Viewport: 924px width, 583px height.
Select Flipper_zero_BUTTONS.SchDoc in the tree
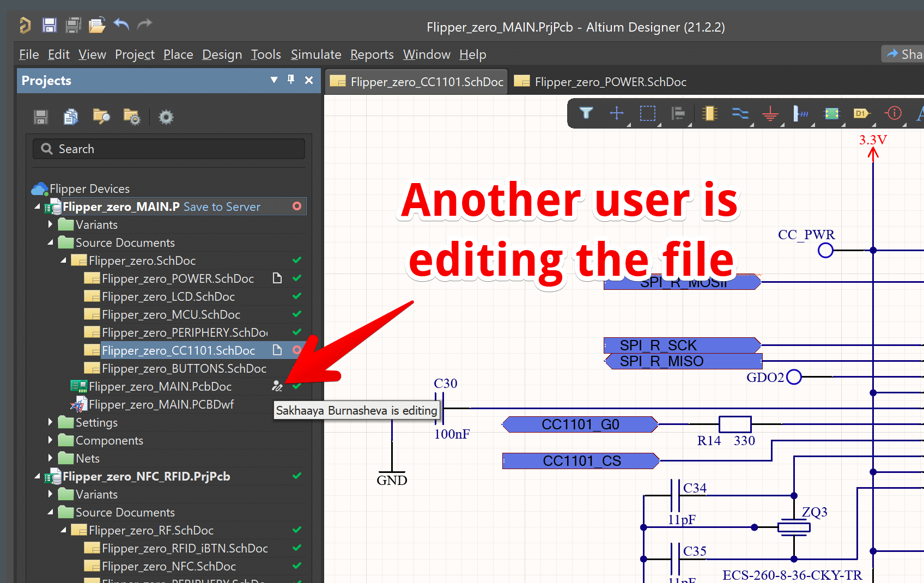(184, 368)
